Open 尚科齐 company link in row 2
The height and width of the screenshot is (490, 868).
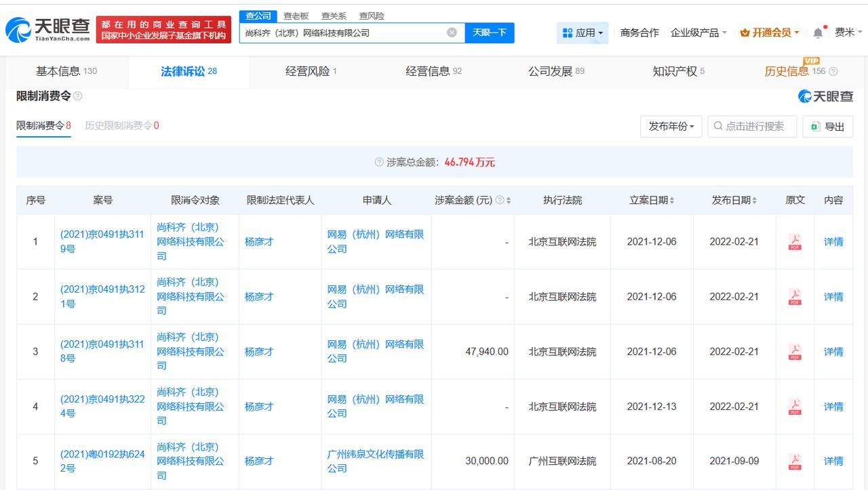(191, 296)
